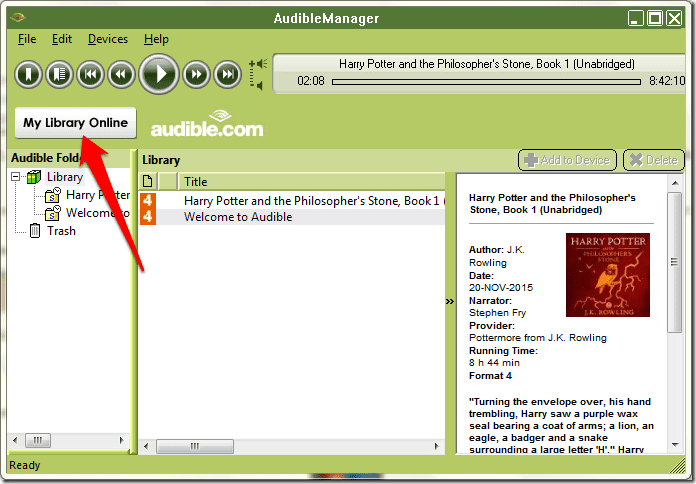Click right arrow of library list scrollbar
Viewport: 696px width, 484px height.
click(437, 446)
